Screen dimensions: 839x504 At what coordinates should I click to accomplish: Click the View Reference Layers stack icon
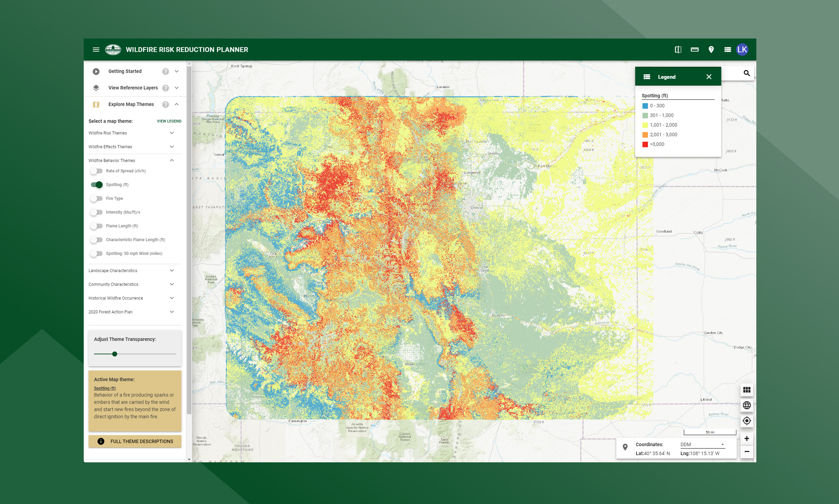tap(96, 88)
